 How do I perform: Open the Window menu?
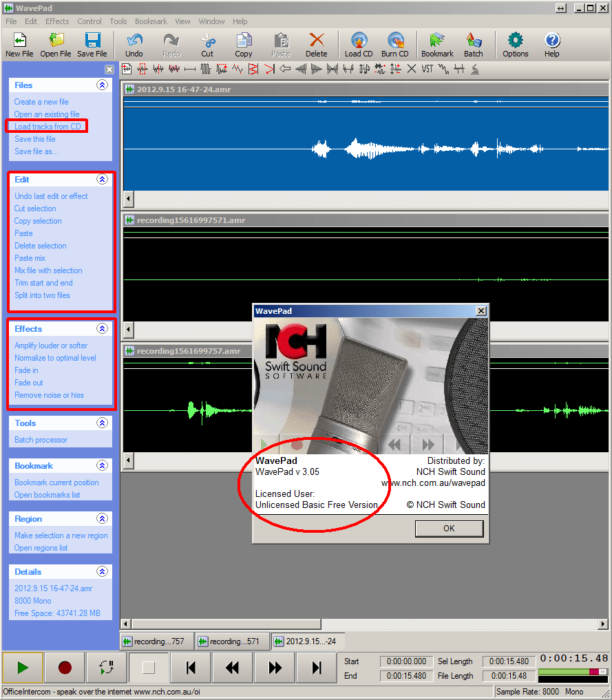211,21
